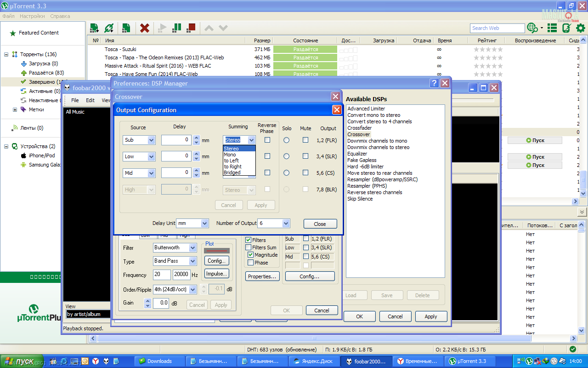588x368 pixels.
Task: Click the Search Web input field
Action: [497, 28]
